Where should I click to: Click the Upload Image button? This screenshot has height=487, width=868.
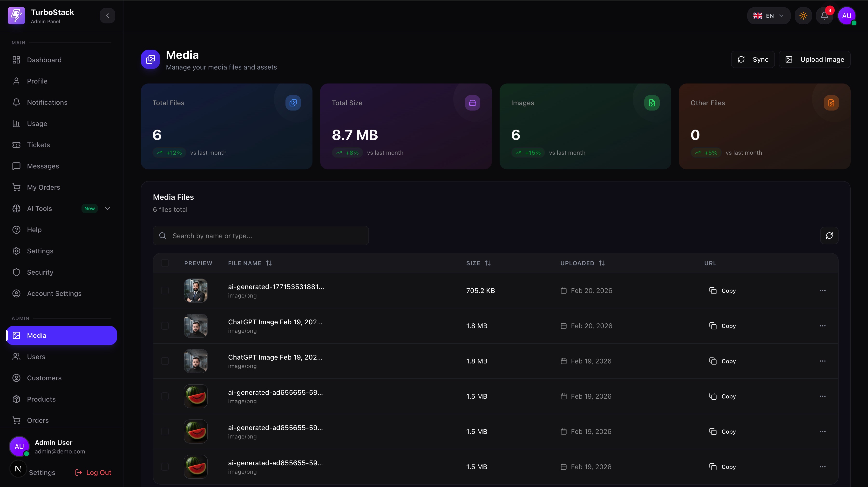pos(814,59)
